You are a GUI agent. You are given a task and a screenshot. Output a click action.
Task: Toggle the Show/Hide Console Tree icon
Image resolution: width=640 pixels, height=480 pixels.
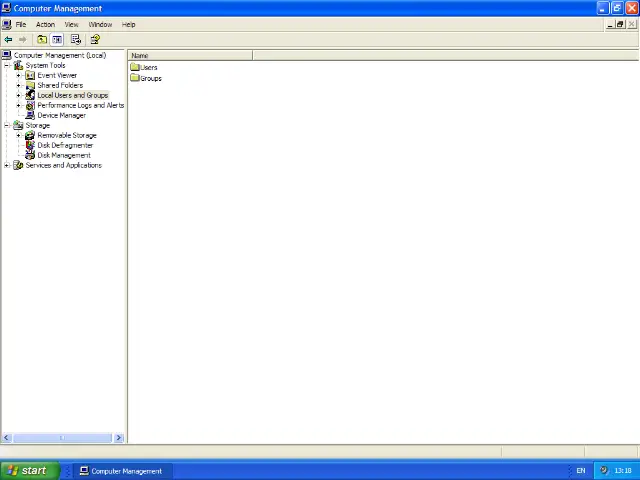pyautogui.click(x=57, y=40)
